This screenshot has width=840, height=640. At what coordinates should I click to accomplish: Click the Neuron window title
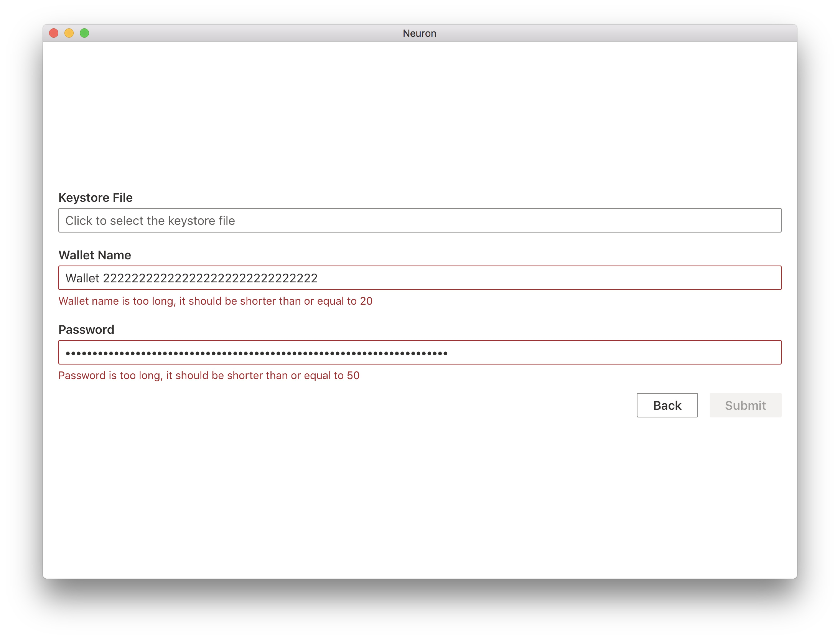pyautogui.click(x=419, y=33)
